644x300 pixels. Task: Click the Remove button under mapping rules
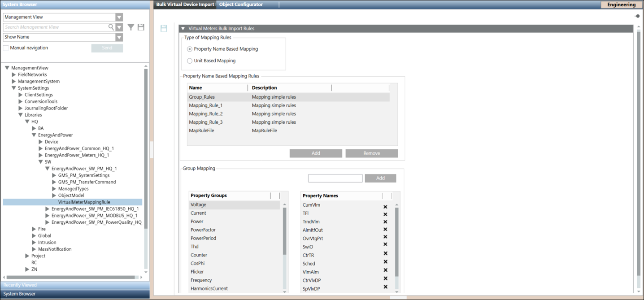coord(371,153)
